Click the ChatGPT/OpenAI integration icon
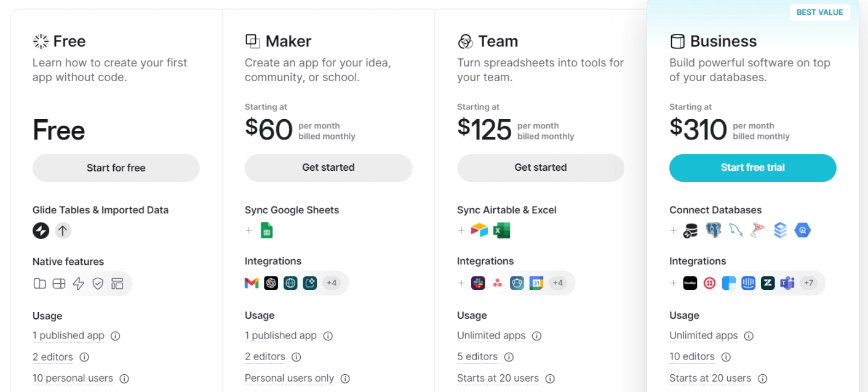This screenshot has height=392, width=868. (271, 283)
